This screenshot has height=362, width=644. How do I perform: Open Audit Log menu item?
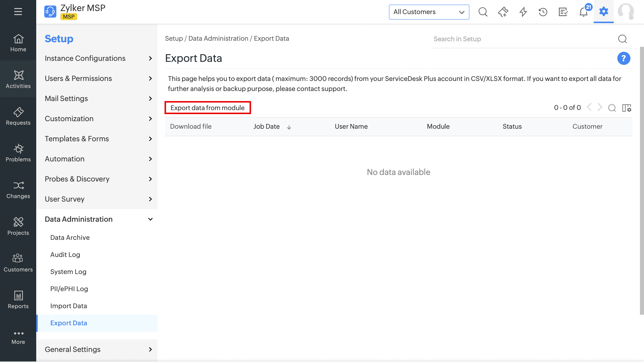coord(65,255)
